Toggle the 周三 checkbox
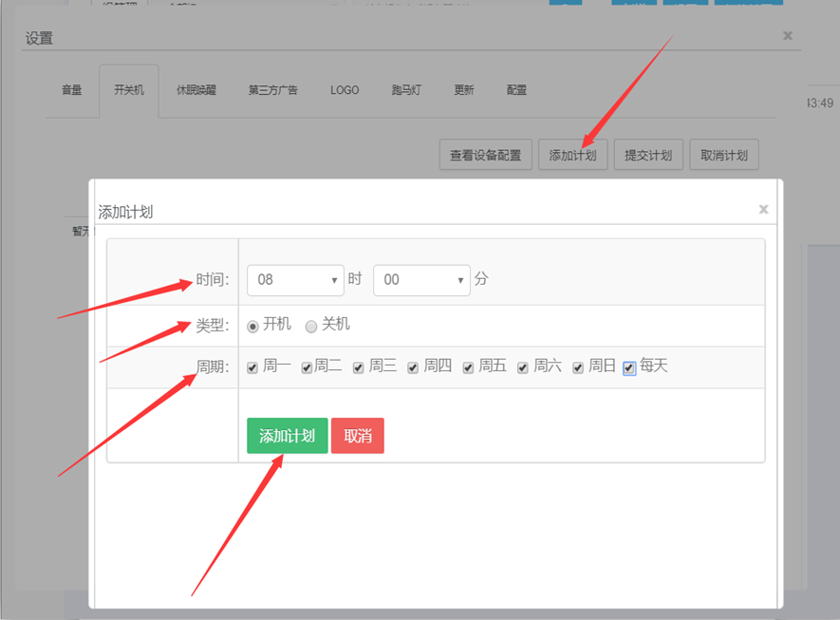The width and height of the screenshot is (840, 620). tap(359, 367)
